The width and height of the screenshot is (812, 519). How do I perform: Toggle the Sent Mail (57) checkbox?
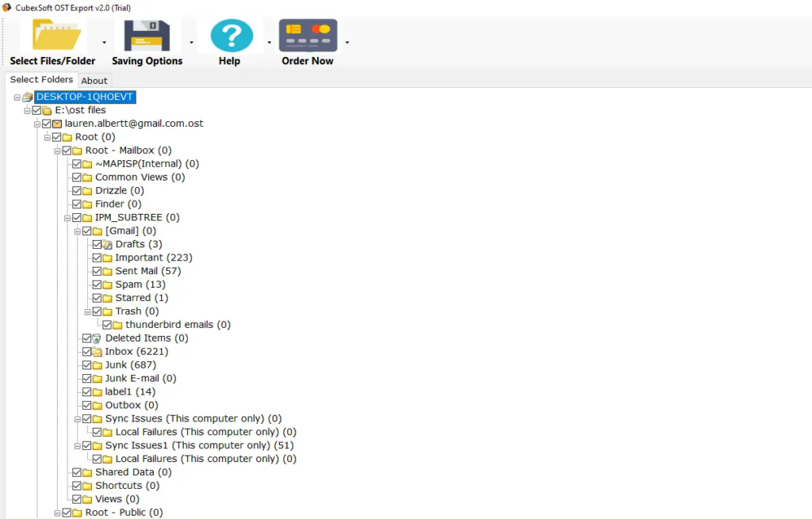pos(97,271)
